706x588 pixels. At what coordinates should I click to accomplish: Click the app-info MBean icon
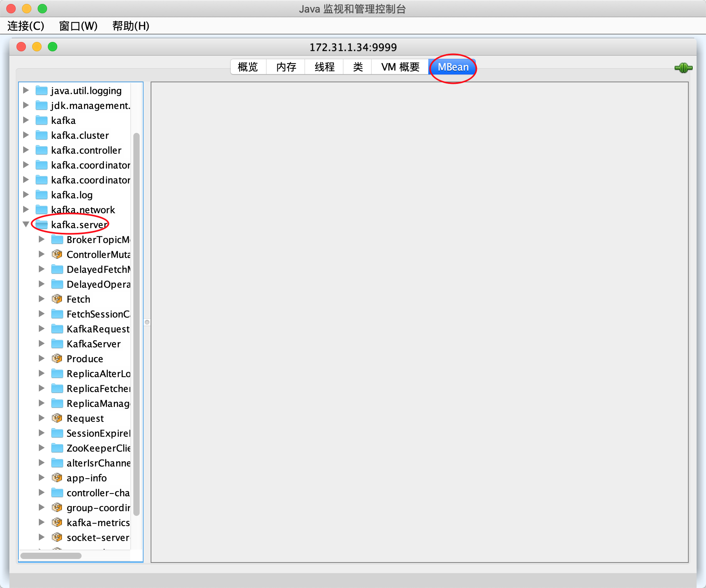pos(57,478)
